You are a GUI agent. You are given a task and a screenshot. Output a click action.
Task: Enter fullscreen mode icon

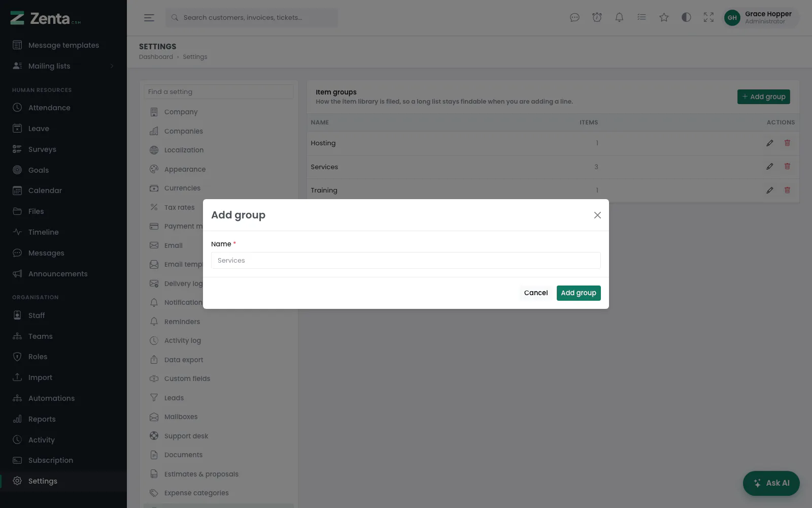708,18
